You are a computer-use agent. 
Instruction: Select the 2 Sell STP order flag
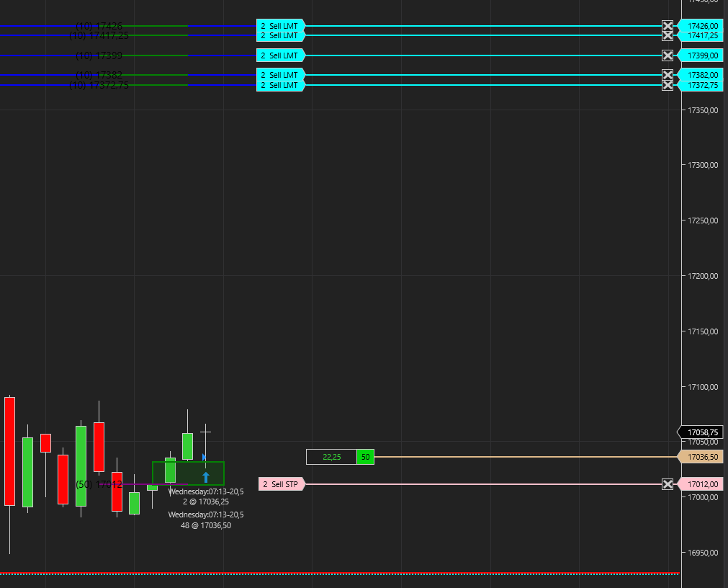click(x=282, y=484)
